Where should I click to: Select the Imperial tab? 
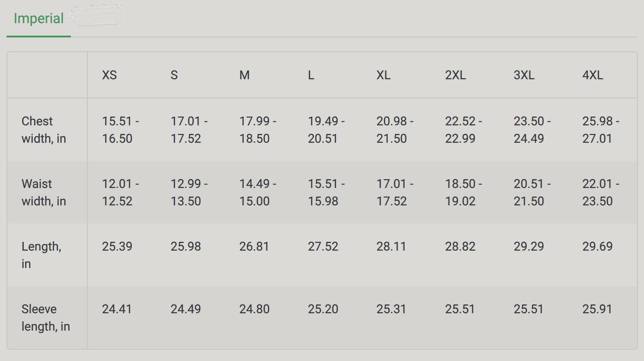[x=39, y=19]
